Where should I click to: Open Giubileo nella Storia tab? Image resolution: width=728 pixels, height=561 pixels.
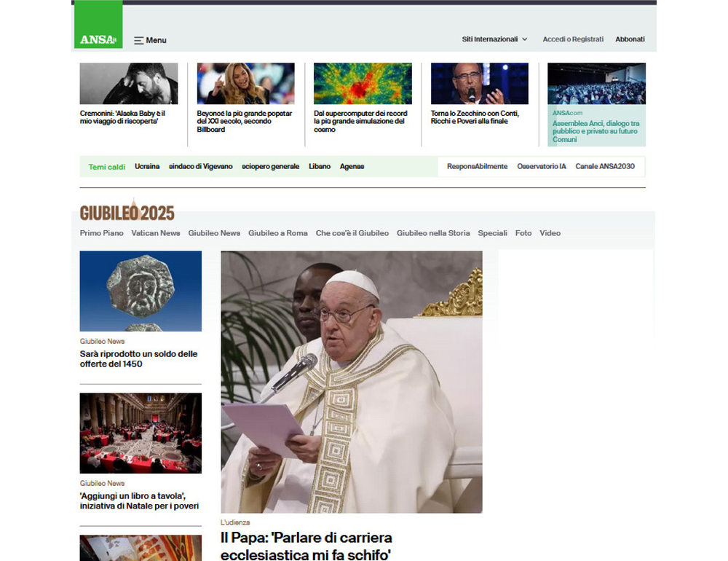click(x=433, y=233)
